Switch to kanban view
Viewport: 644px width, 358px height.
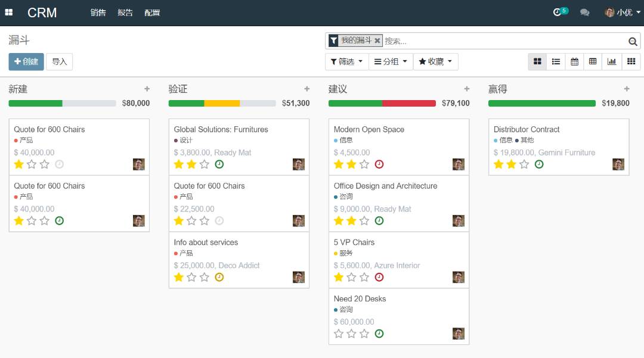pos(537,61)
